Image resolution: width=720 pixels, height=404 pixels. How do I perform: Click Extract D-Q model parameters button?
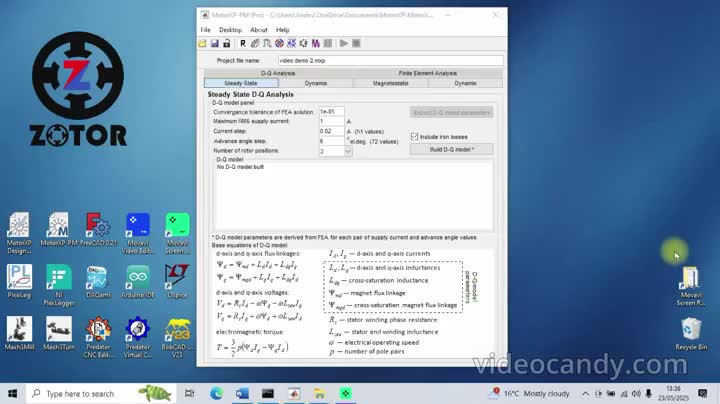tap(451, 112)
